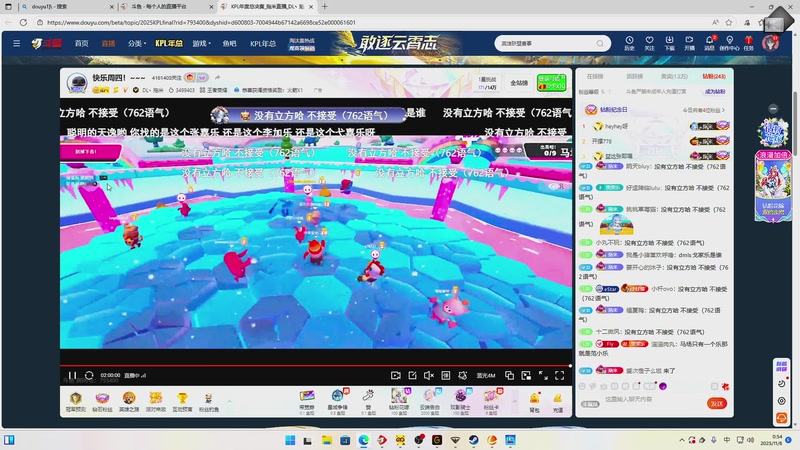Bookmark page with browser star icon
The width and height of the screenshot is (800, 450).
(729, 22)
